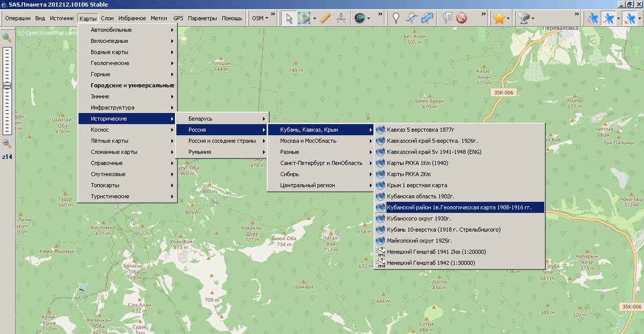
Task: Open dropdown beside GPS track icon
Action: (x=618, y=18)
